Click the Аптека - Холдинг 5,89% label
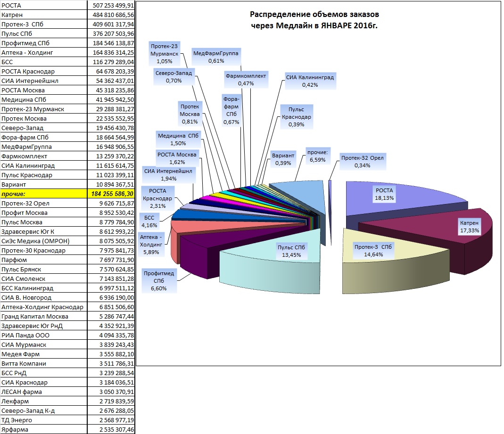The height and width of the screenshot is (434, 504). (x=151, y=245)
